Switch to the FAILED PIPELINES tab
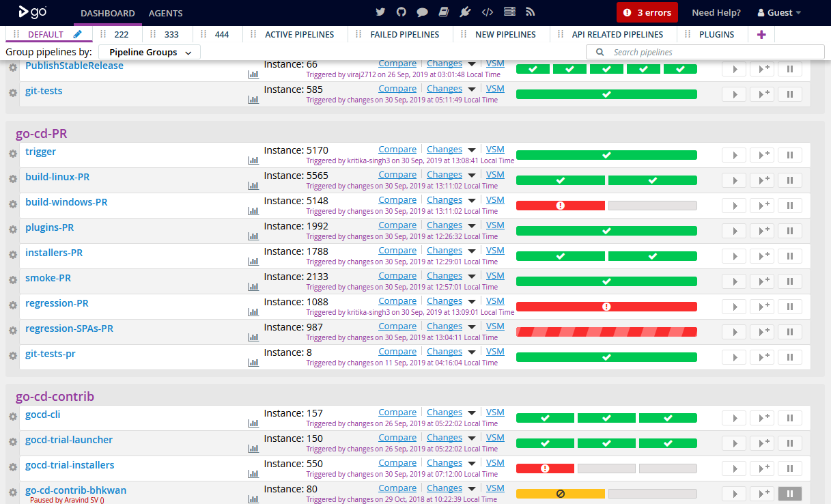The height and width of the screenshot is (504, 831). pos(404,34)
